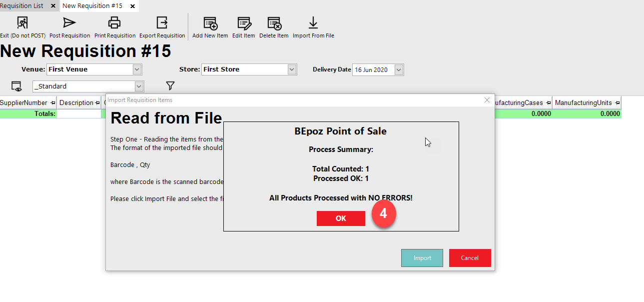Click the Cancel button
644x302 pixels.
470,258
